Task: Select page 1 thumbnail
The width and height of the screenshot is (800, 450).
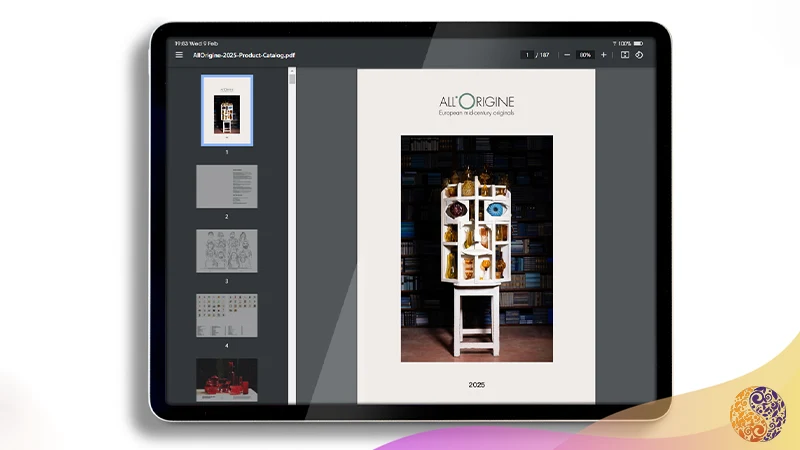Action: [227, 111]
